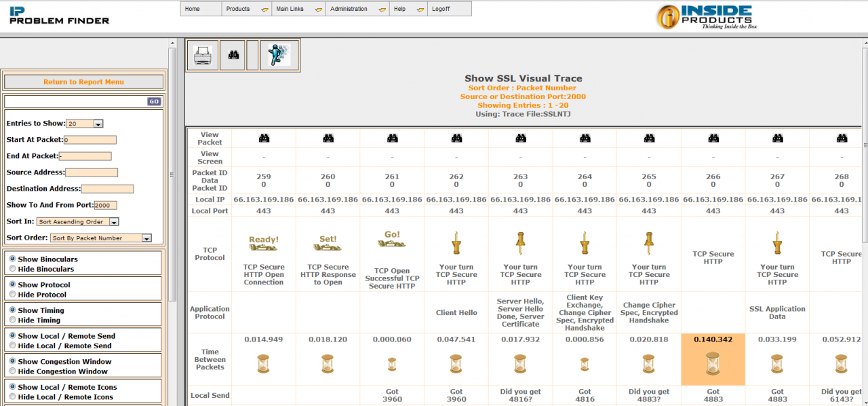Screen dimensions: 868x406
Task: View packet 259 with binoculars icon
Action: pyautogui.click(x=264, y=139)
